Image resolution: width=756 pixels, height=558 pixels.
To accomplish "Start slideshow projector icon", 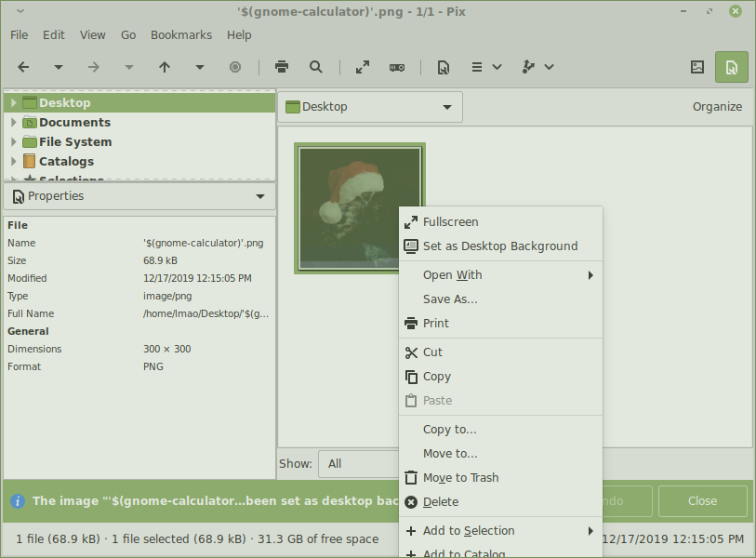I will [x=397, y=68].
